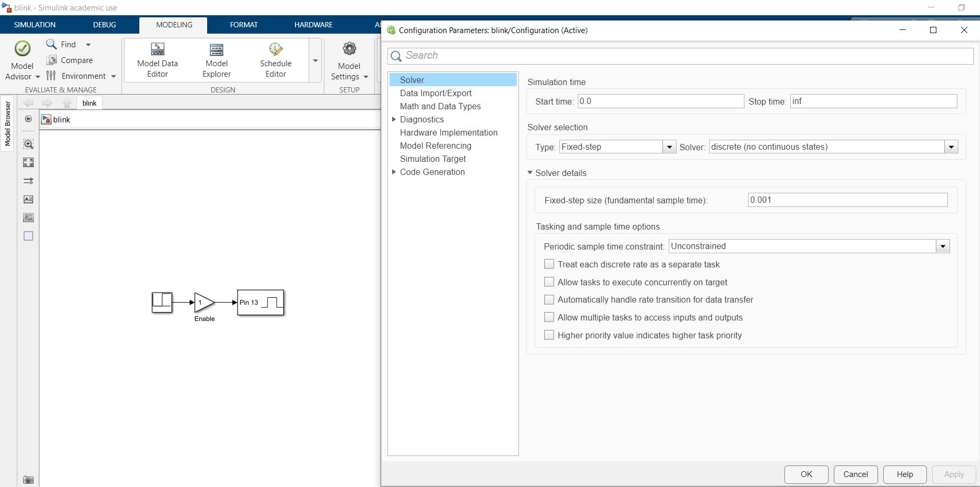Enable treat each discrete rate as separate task

tap(549, 264)
